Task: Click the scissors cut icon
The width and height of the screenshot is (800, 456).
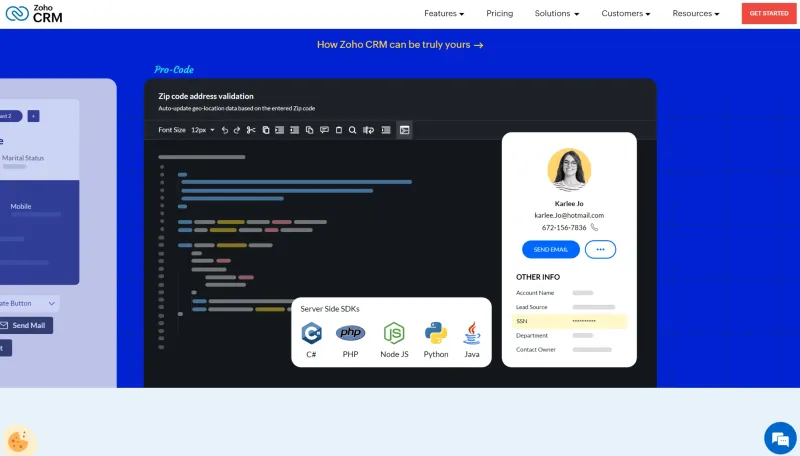Action: tap(251, 130)
